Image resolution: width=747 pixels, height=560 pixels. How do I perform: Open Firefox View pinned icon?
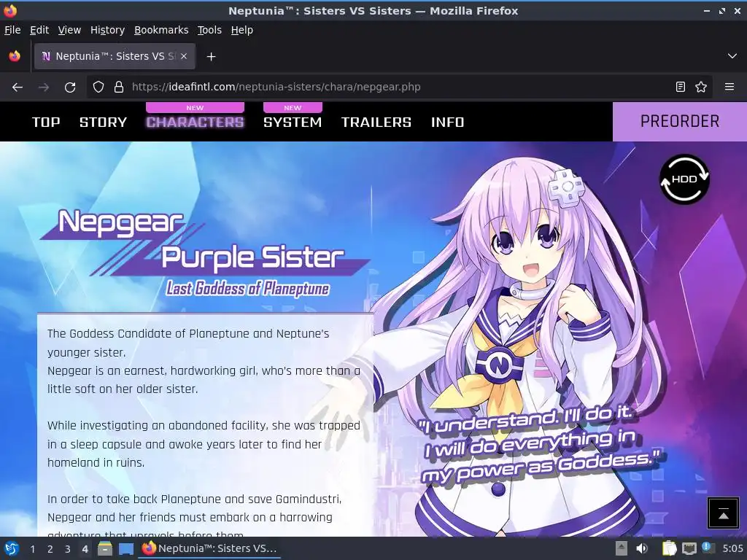tap(15, 56)
